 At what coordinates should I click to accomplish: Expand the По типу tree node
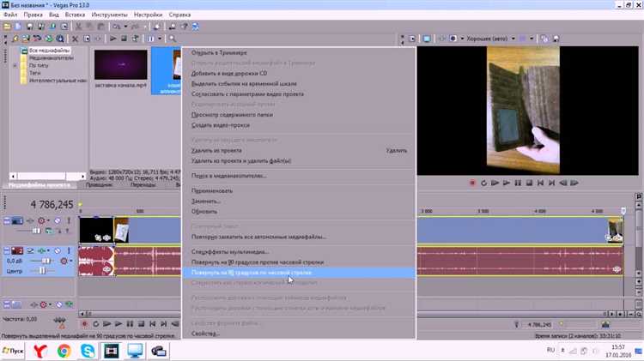pyautogui.click(x=15, y=66)
